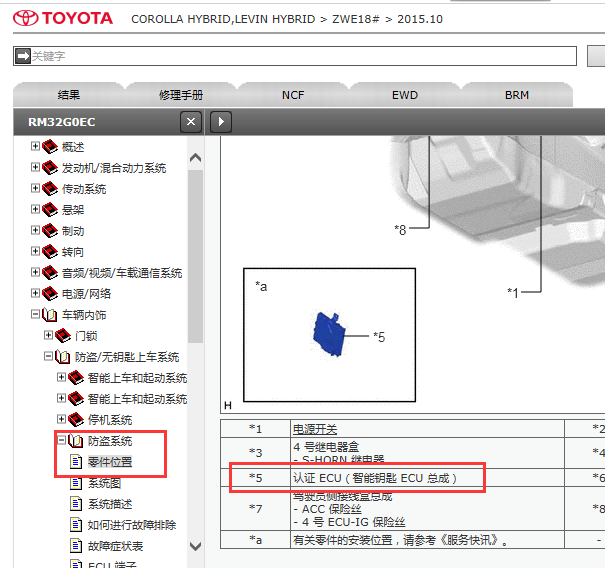Open the BRM tab
This screenshot has height=568, width=605.
coord(517,95)
